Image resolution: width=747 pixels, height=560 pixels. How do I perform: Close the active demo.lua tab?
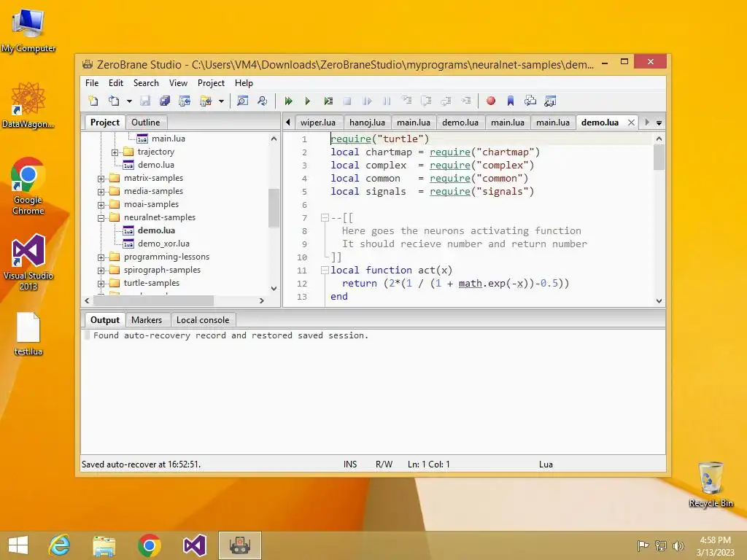[x=631, y=122]
